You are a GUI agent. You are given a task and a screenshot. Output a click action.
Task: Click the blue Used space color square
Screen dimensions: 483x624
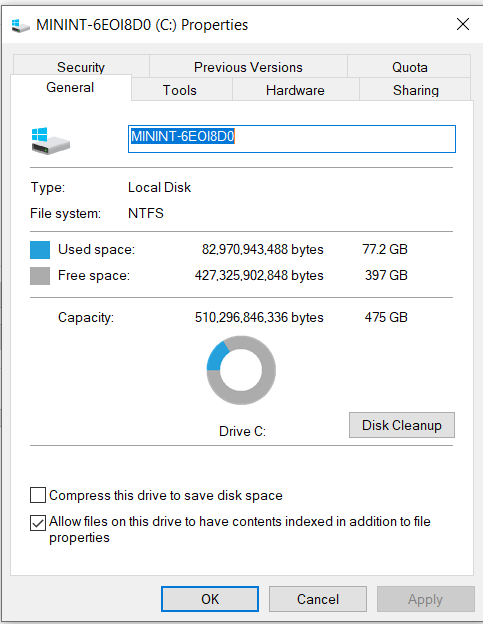[x=40, y=250]
